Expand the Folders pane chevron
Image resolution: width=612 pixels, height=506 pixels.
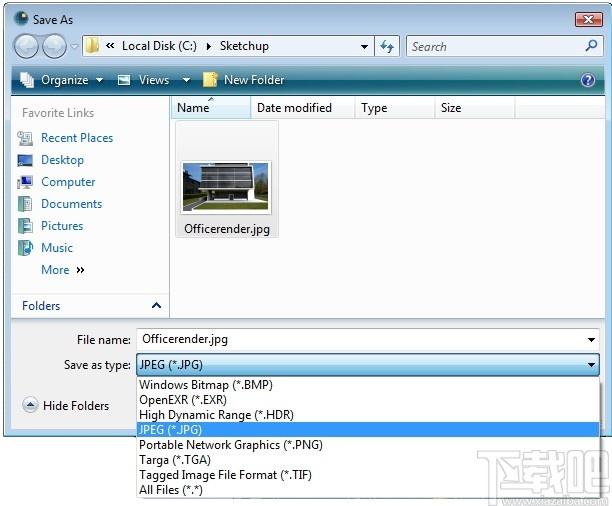pos(156,305)
